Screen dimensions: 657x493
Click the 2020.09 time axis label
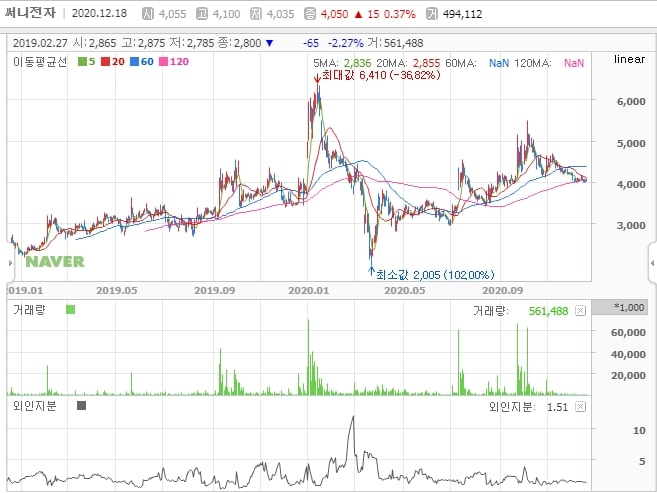click(502, 291)
